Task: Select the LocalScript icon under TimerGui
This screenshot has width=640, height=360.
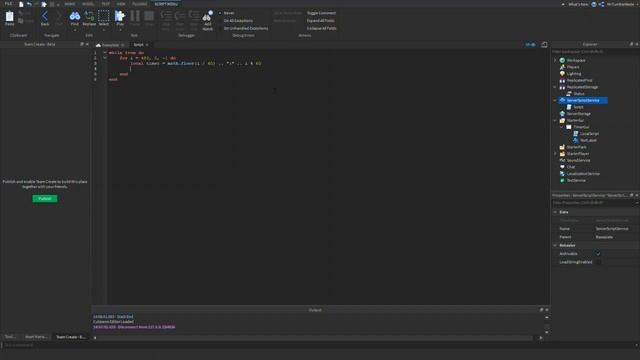Action: pos(576,133)
